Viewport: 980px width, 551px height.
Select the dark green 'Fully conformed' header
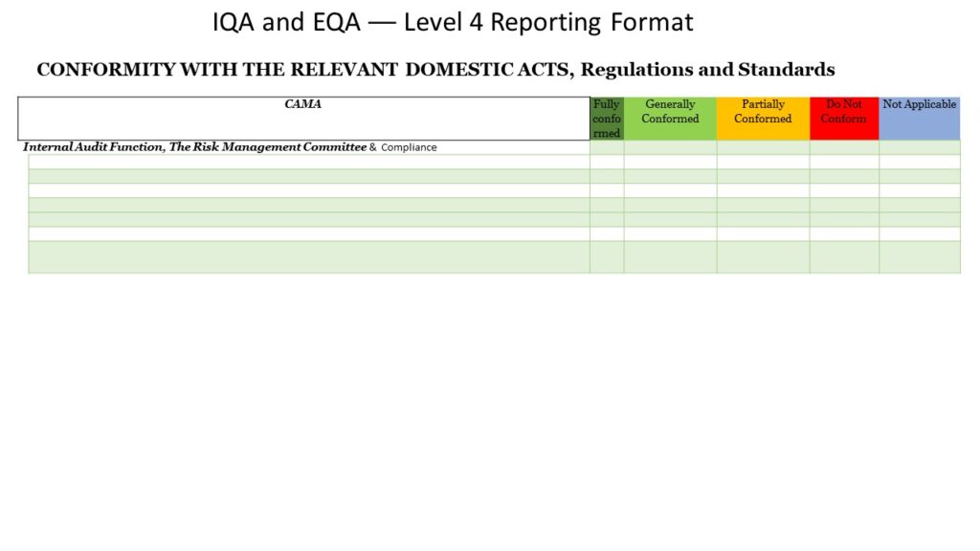coord(607,119)
